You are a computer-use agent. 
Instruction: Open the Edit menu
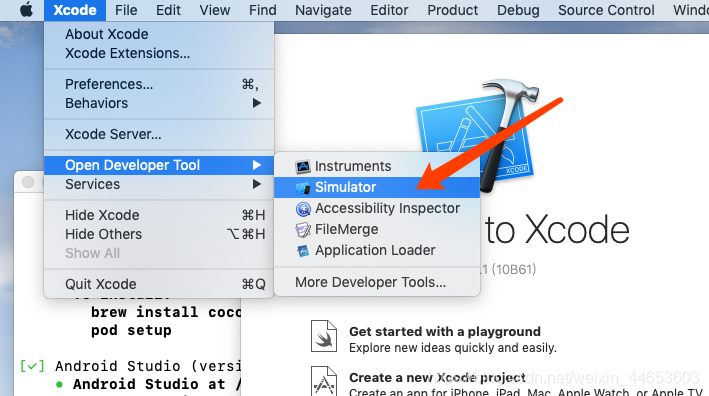[168, 10]
